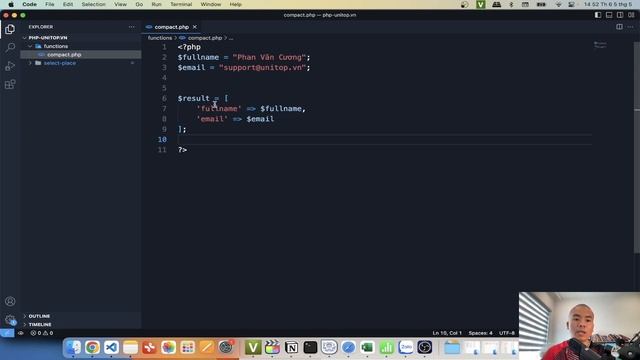Open Visual Studio Code from the Dock
The width and height of the screenshot is (640, 360).
(x=111, y=347)
